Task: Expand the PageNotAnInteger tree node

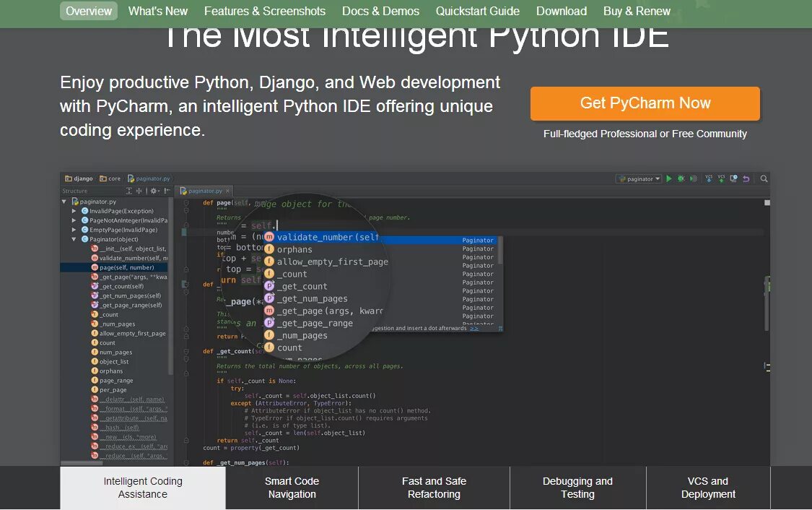Action: [74, 220]
